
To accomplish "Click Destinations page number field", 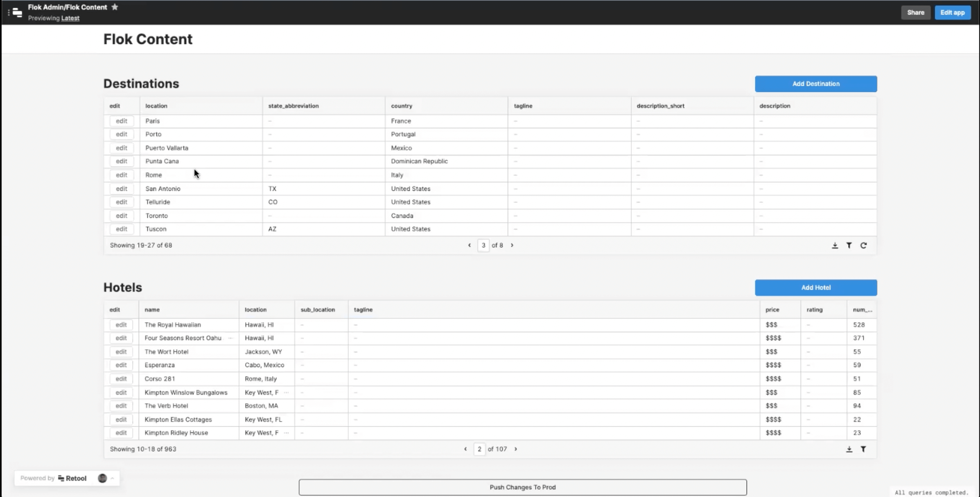I will click(x=483, y=245).
